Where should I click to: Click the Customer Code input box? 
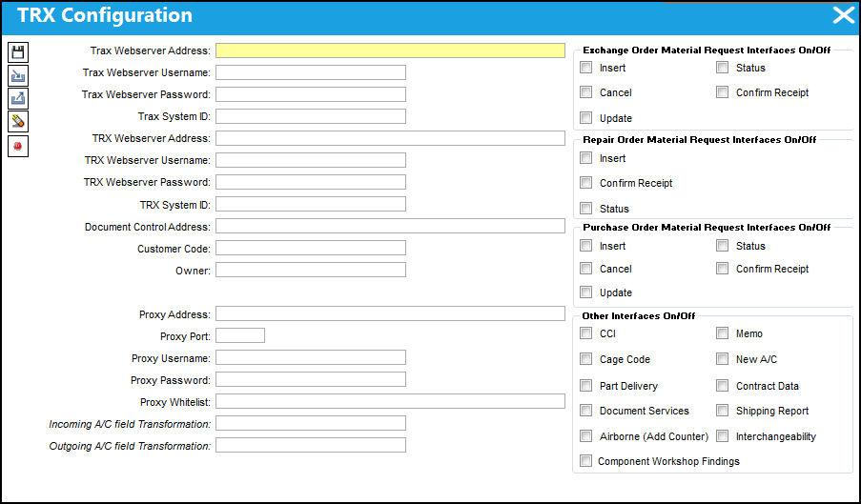[311, 248]
